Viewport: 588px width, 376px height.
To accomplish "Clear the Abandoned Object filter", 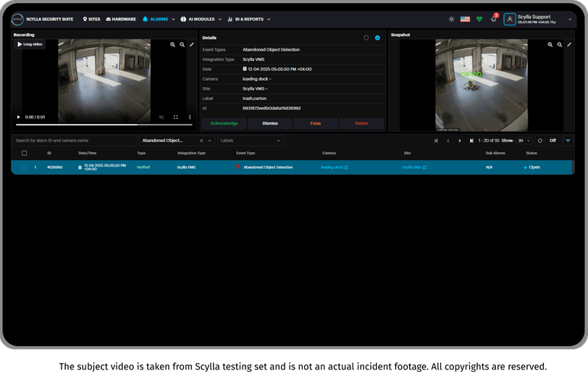I will tap(201, 141).
